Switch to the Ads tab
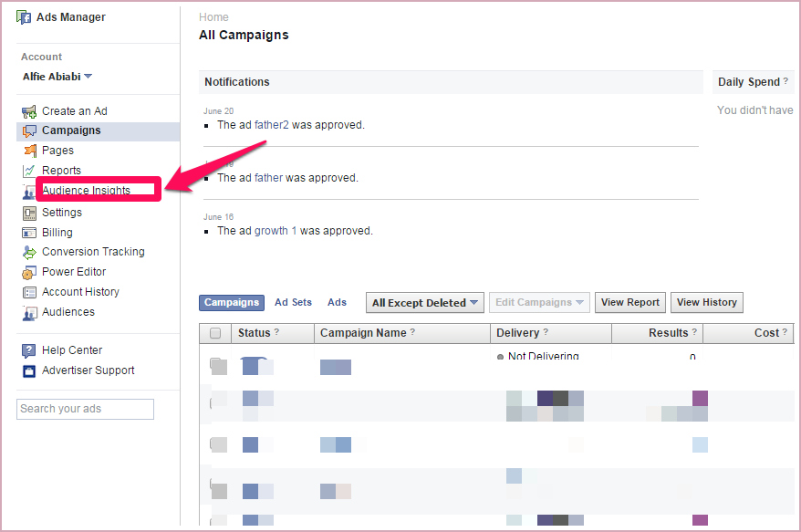This screenshot has height=532, width=801. [x=337, y=302]
